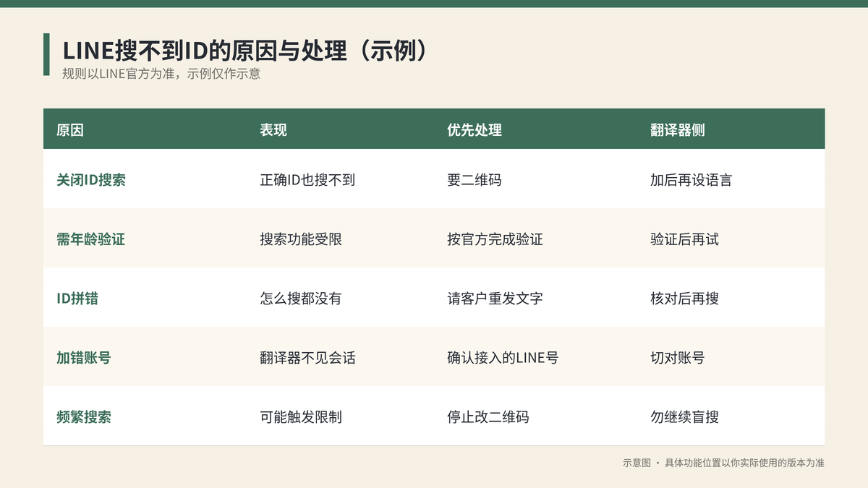Select the cell '搜索功能受限'

pyautogui.click(x=301, y=239)
